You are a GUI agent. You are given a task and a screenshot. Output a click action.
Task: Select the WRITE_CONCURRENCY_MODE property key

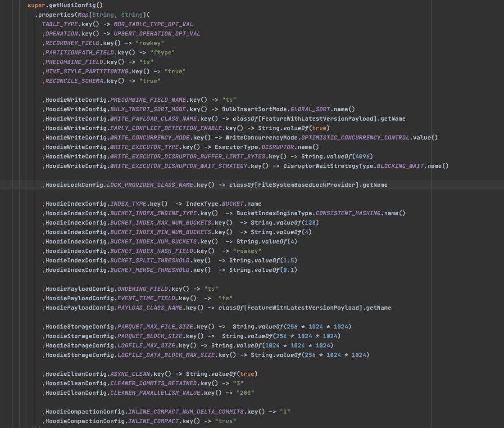[x=151, y=138]
